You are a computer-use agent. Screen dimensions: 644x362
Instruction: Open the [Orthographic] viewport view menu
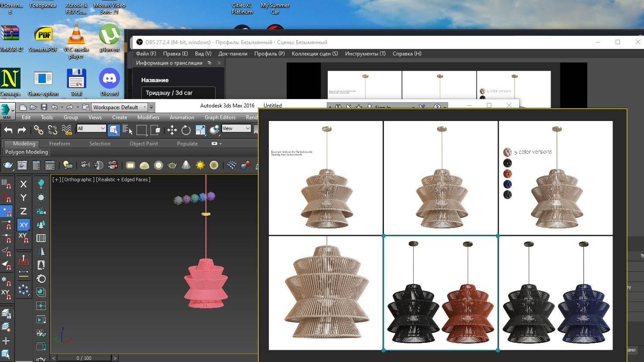click(78, 179)
